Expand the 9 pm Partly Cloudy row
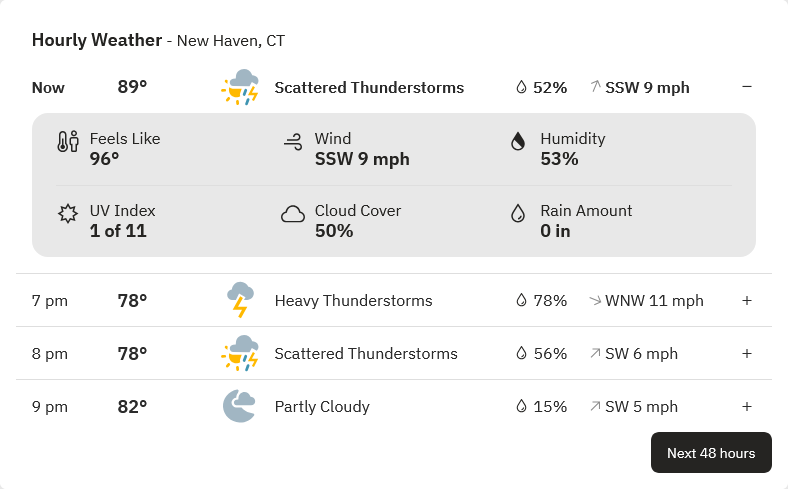 [x=747, y=406]
